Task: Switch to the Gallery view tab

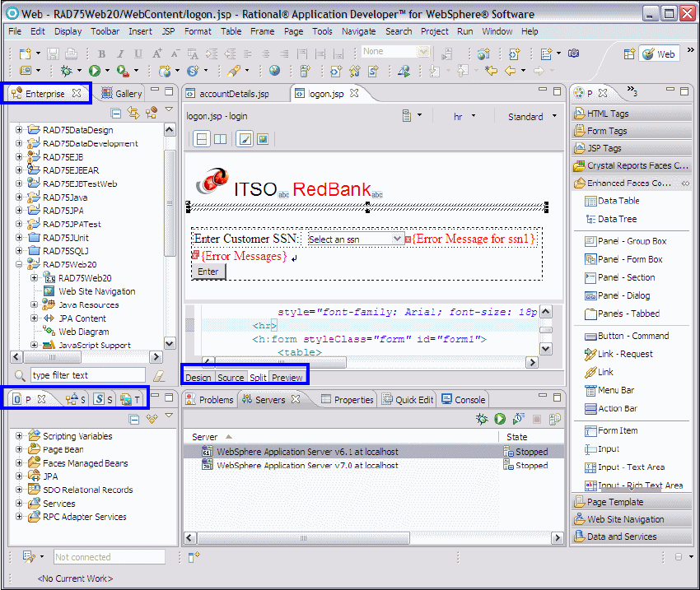Action: tap(122, 94)
